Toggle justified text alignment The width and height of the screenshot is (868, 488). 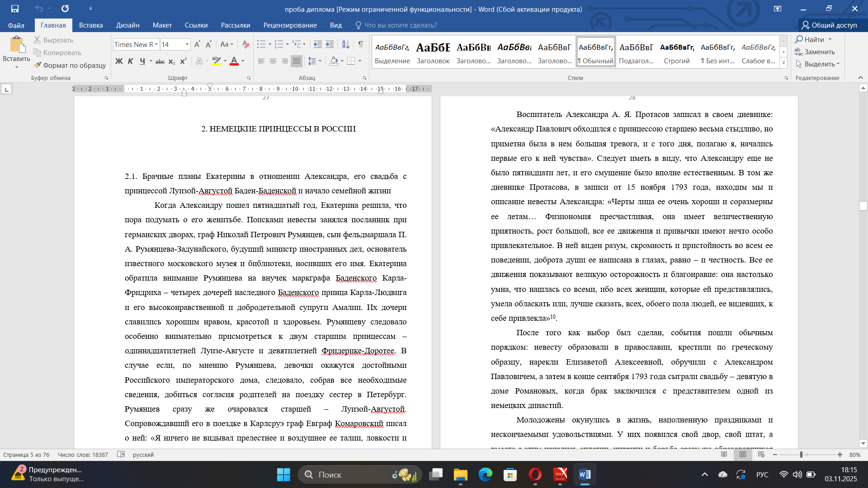pos(296,61)
